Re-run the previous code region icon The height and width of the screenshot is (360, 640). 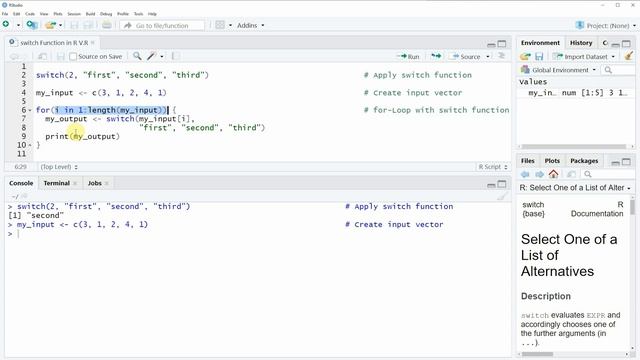436,56
